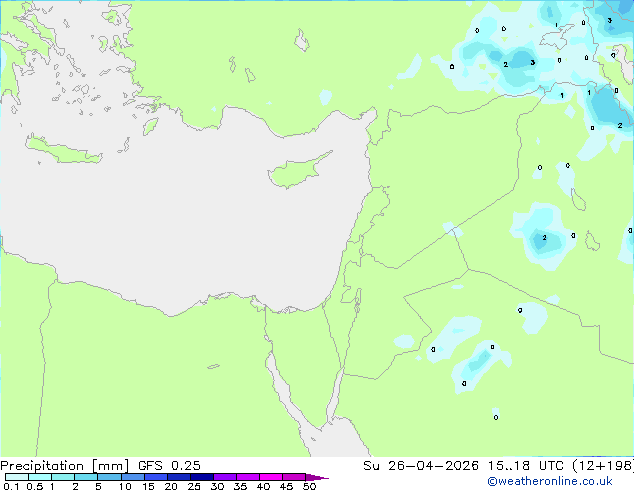Pick the dark navy 25–30 legend swatch
Image resolution: width=634 pixels, height=490 pixels.
pyautogui.click(x=201, y=477)
